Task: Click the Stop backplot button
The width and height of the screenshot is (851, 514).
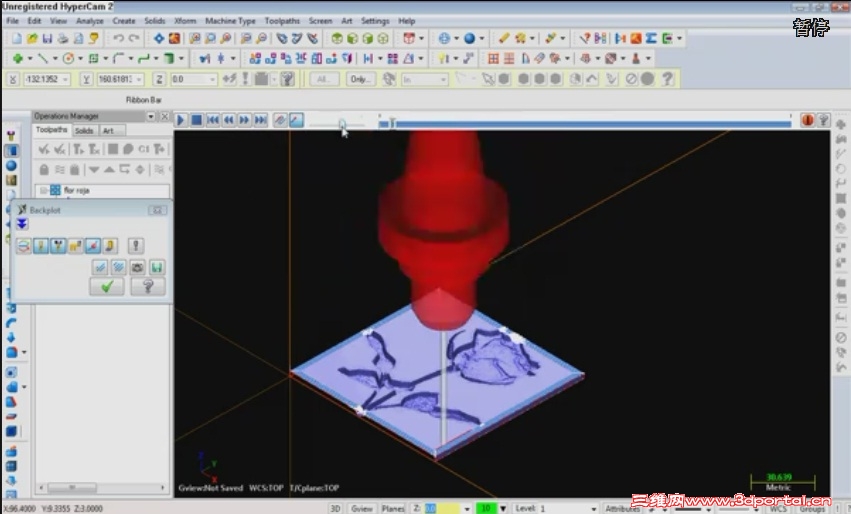Action: [196, 120]
